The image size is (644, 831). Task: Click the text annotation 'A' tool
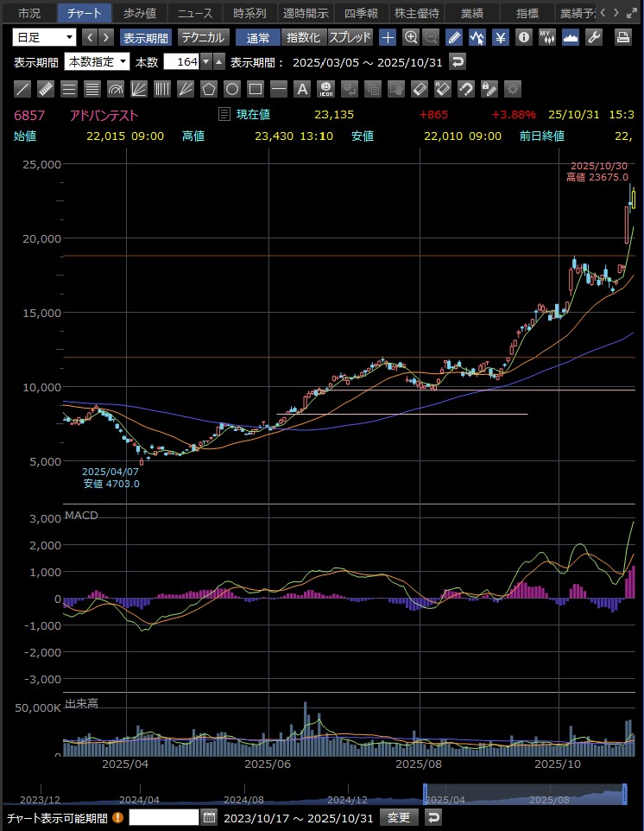[301, 88]
